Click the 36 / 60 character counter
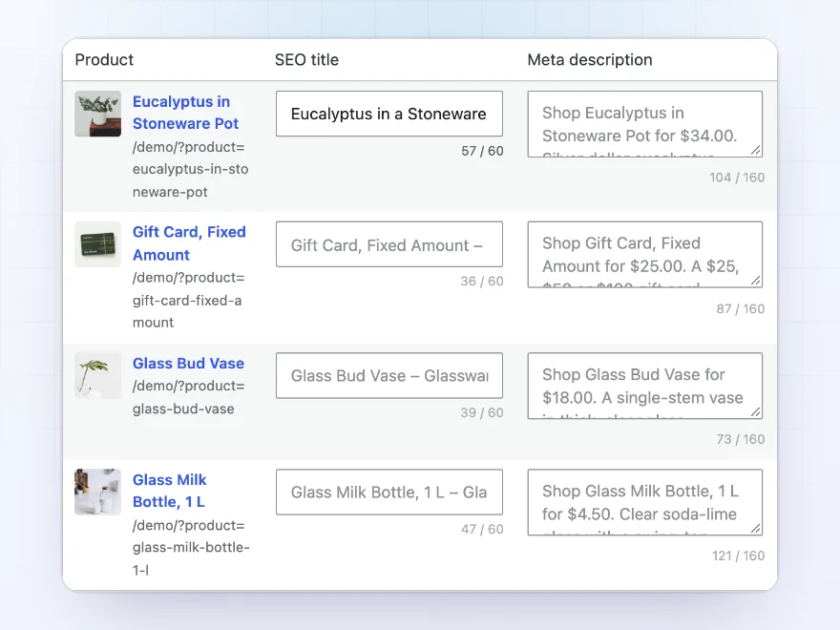 click(x=482, y=282)
